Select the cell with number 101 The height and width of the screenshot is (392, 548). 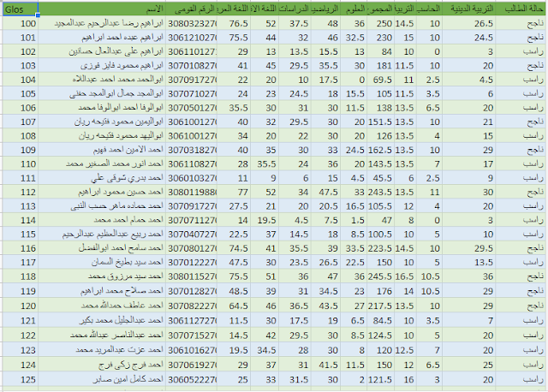[x=21, y=38]
